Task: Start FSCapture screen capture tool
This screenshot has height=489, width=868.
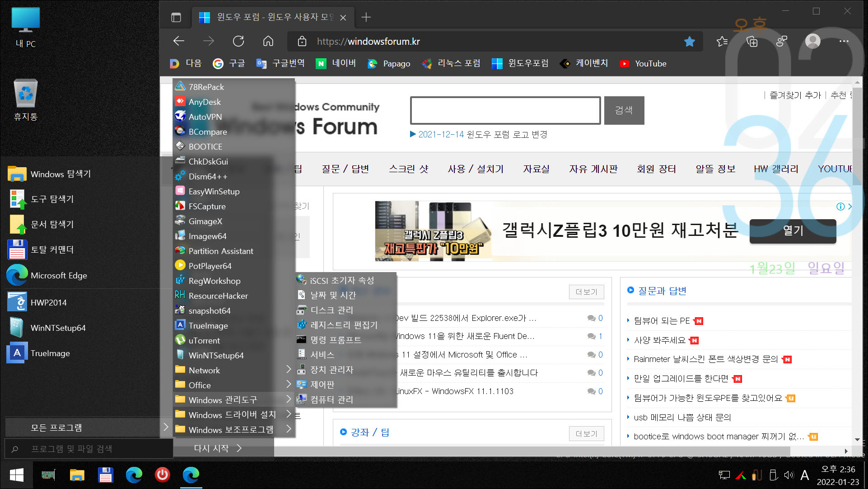Action: pos(233,206)
